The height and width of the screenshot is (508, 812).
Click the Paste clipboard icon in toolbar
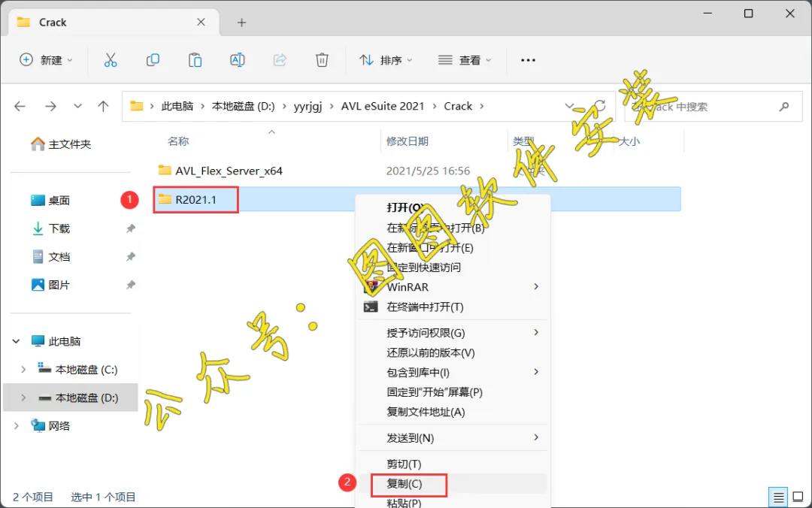pos(195,60)
